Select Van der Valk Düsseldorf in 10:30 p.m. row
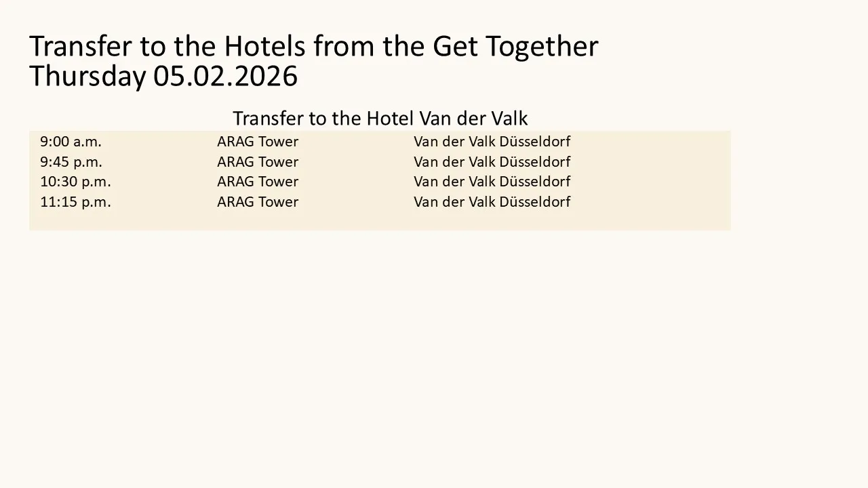 tap(492, 182)
